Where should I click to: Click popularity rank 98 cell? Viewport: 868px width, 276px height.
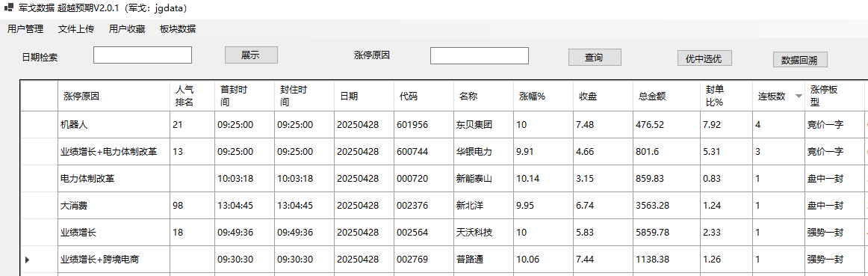pos(192,206)
